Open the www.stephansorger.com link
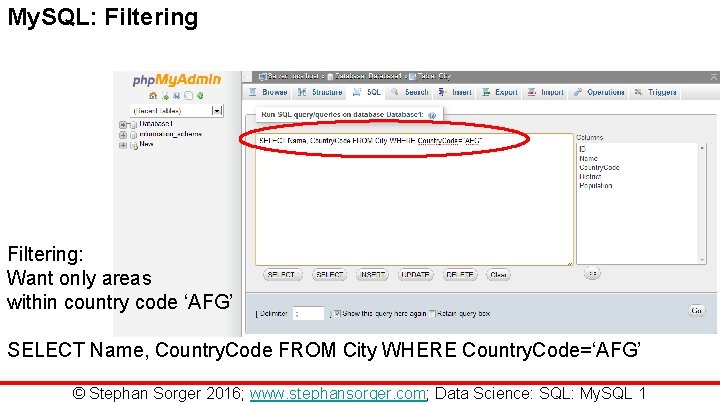This screenshot has width=720, height=405. click(x=338, y=394)
